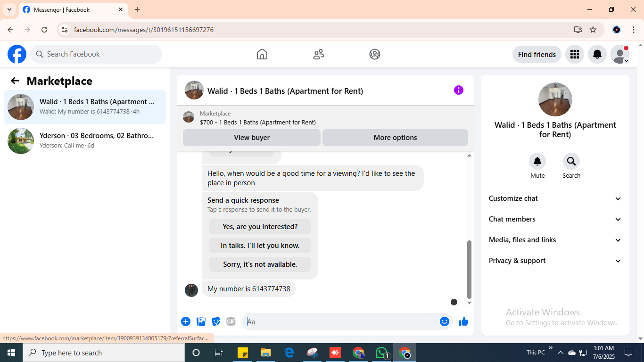644x362 pixels.
Task: Show hidden system tray icons
Action: coord(561,353)
